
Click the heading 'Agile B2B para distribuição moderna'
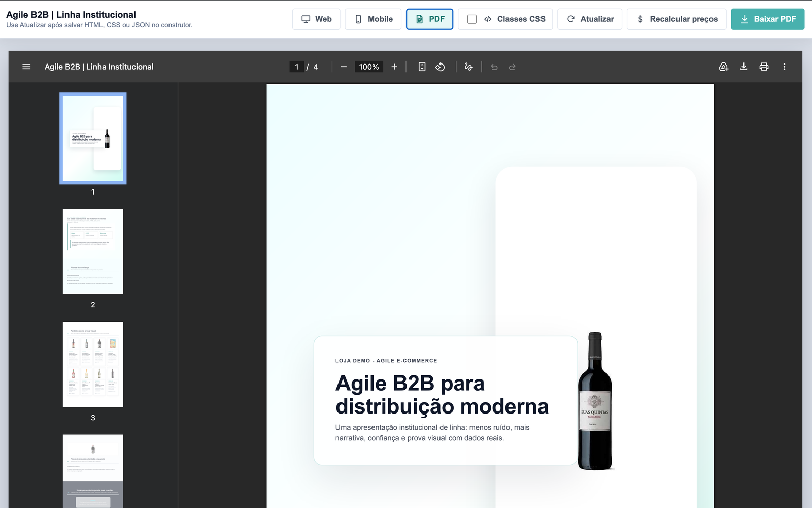[442, 395]
